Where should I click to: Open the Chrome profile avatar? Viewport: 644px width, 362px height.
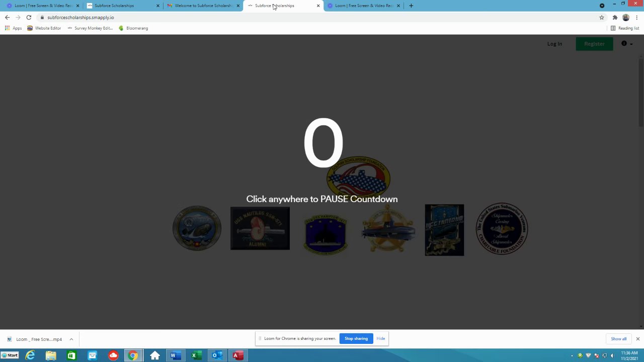pyautogui.click(x=626, y=17)
